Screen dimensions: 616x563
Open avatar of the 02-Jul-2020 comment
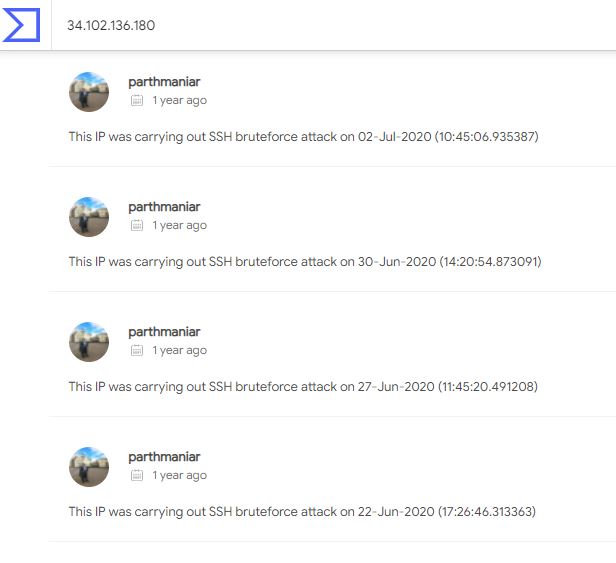[89, 92]
